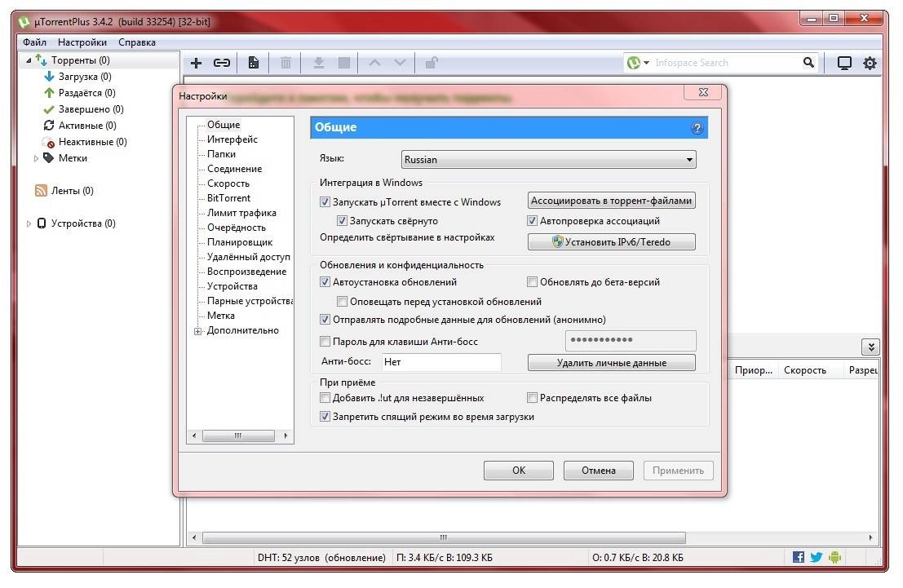Toggle Запускать свёрнуто checkbox
The height and width of the screenshot is (588, 903).
pyautogui.click(x=342, y=220)
